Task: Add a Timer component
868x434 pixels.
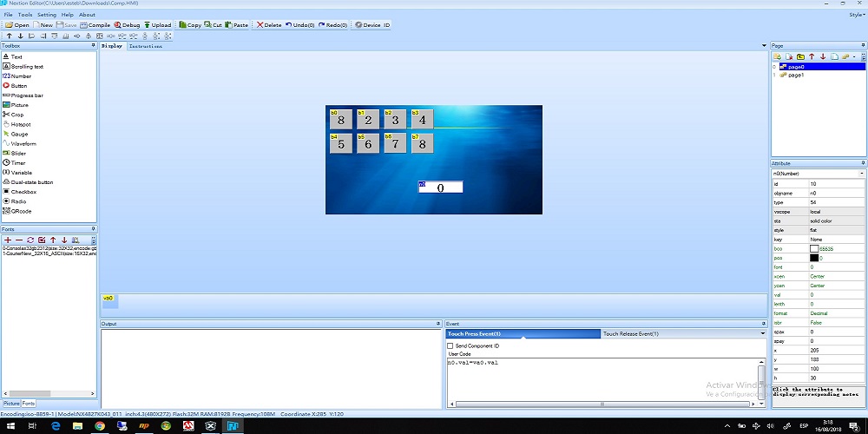Action: (x=14, y=163)
